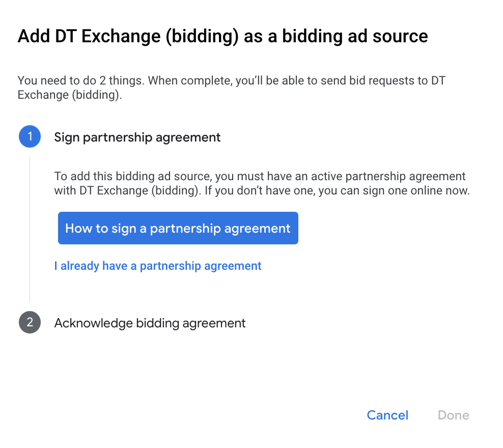Click the step 1 partnership agreement description
The image size is (503, 448).
pos(261,184)
